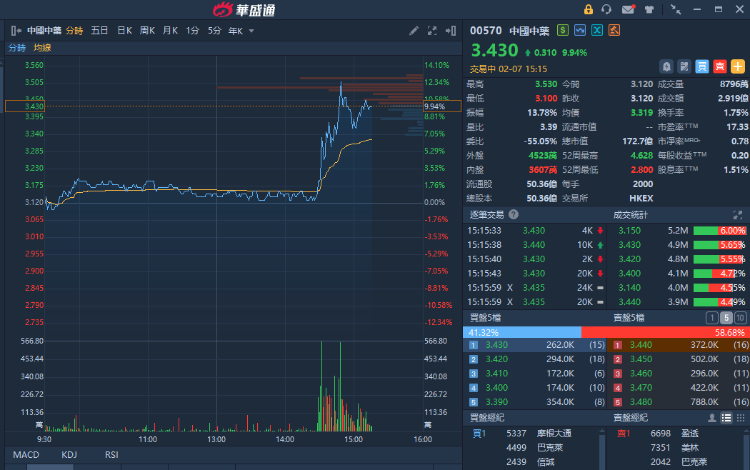
Task: Select bid level 5 at 3.390
Action: pyautogui.click(x=535, y=402)
